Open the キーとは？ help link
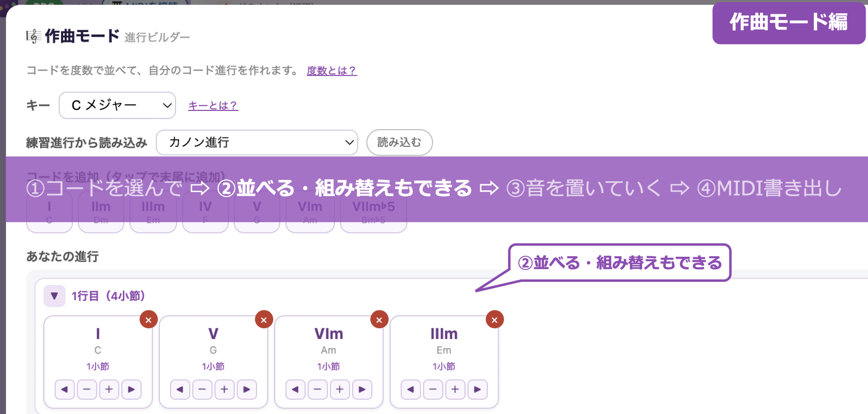This screenshot has height=414, width=868. (x=213, y=105)
